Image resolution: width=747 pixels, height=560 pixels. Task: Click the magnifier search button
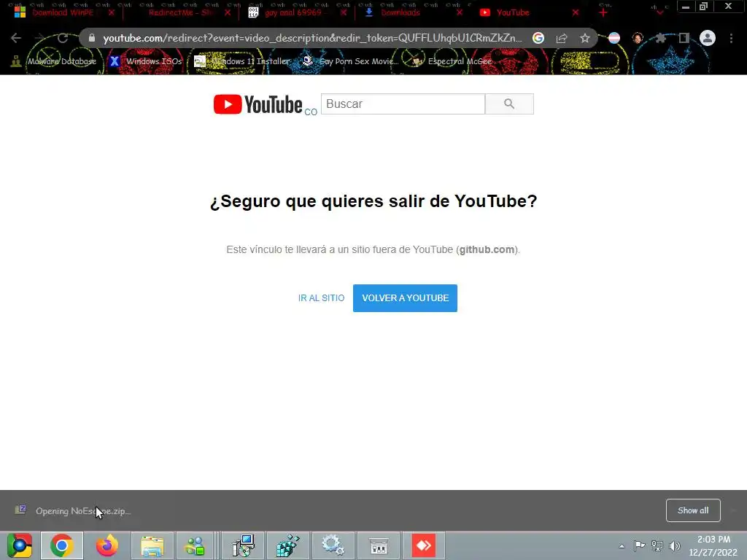509,104
